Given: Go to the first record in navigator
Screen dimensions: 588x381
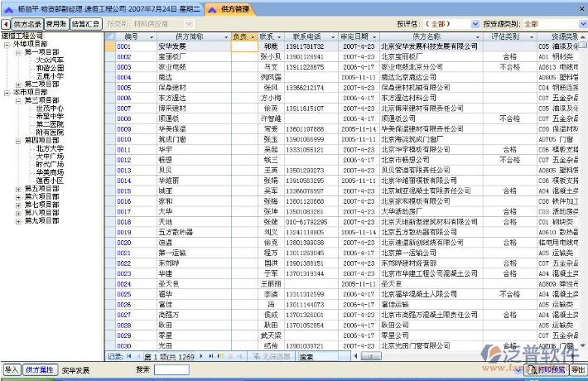Looking at the screenshot, I should (128, 356).
